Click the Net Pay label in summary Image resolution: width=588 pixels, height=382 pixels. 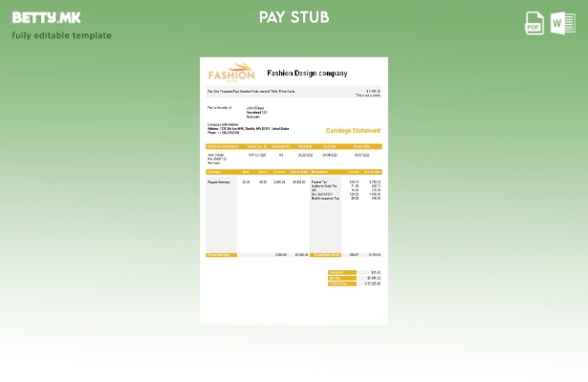(x=340, y=278)
